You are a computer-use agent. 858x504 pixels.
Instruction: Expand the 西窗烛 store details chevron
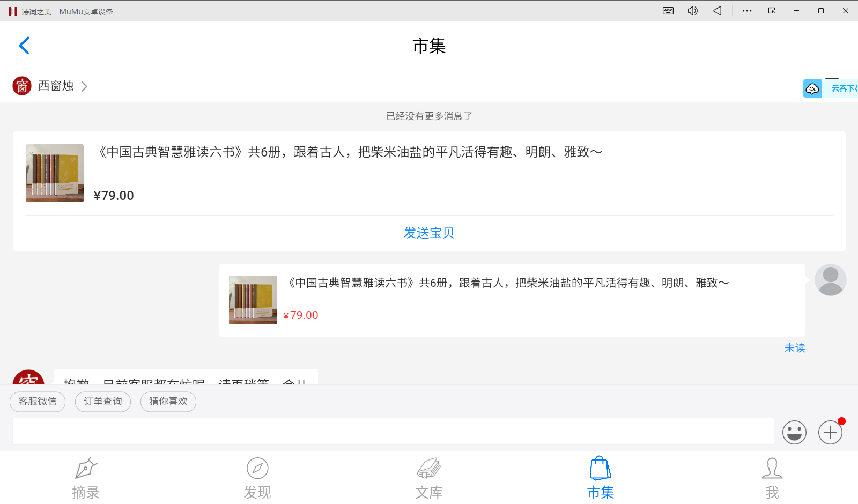(84, 86)
